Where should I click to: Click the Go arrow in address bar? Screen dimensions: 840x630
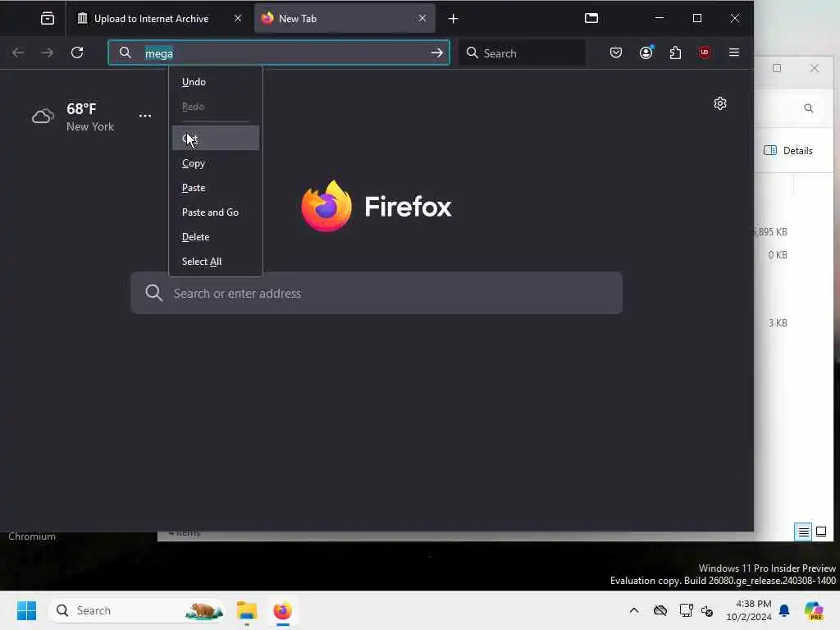pos(437,52)
